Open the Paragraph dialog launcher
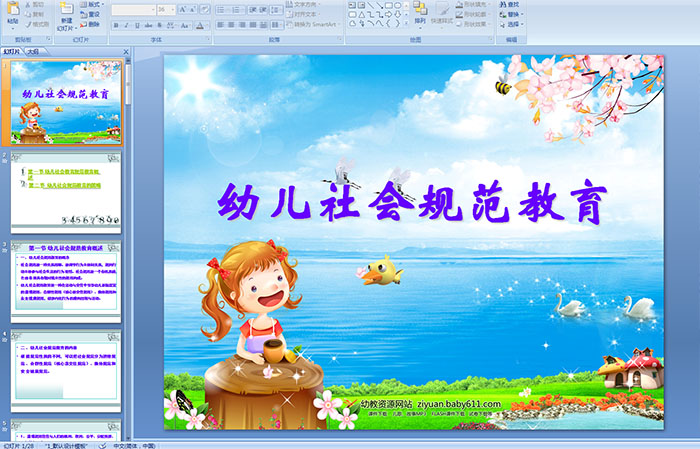Screen dimensions: 700x449 point(340,39)
